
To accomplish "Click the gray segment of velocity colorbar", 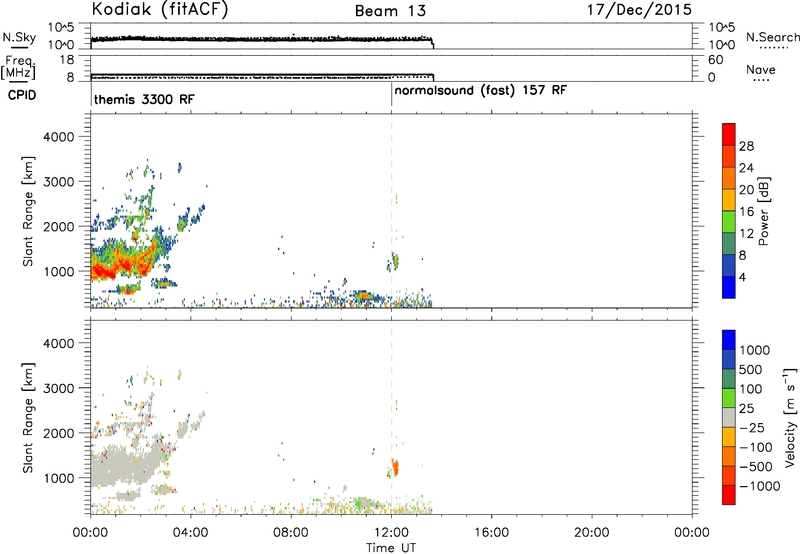I will [x=729, y=418].
